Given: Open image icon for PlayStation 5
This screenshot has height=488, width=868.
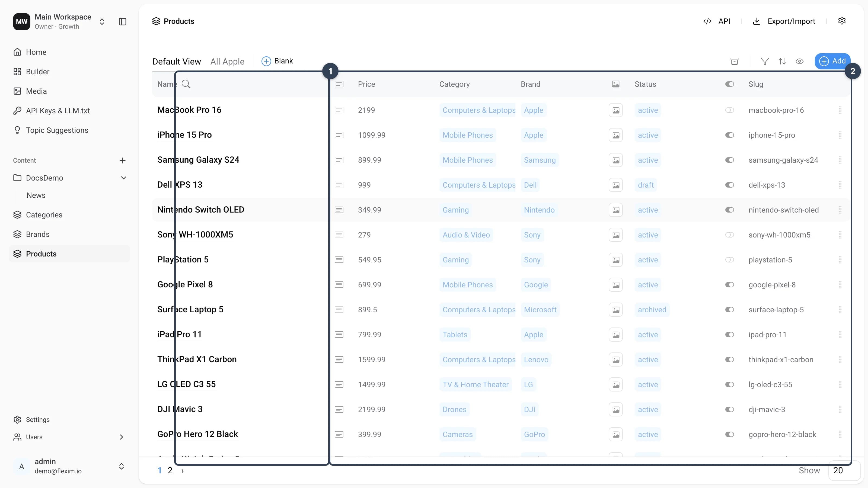Looking at the screenshot, I should (616, 260).
